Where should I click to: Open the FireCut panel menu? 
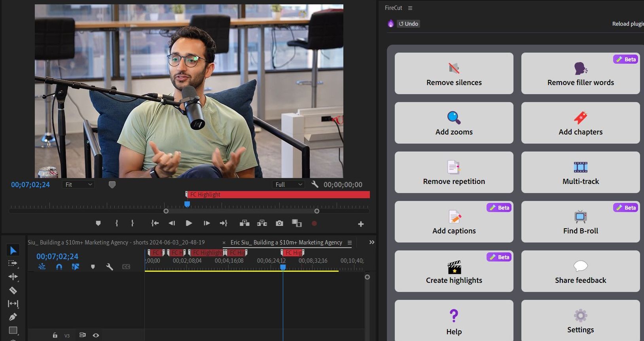click(410, 8)
